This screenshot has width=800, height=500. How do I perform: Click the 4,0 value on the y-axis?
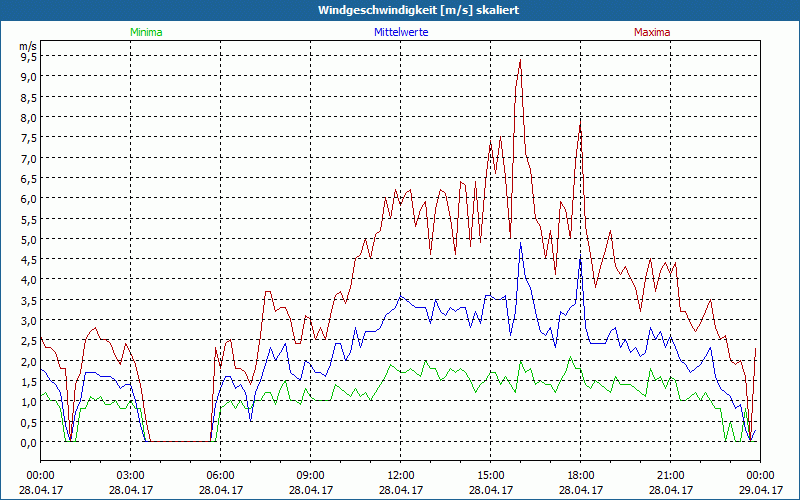click(x=29, y=280)
